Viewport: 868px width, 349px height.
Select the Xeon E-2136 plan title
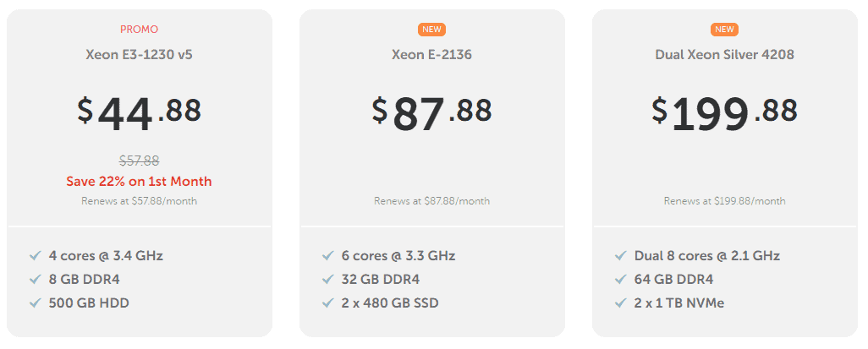pyautogui.click(x=431, y=55)
